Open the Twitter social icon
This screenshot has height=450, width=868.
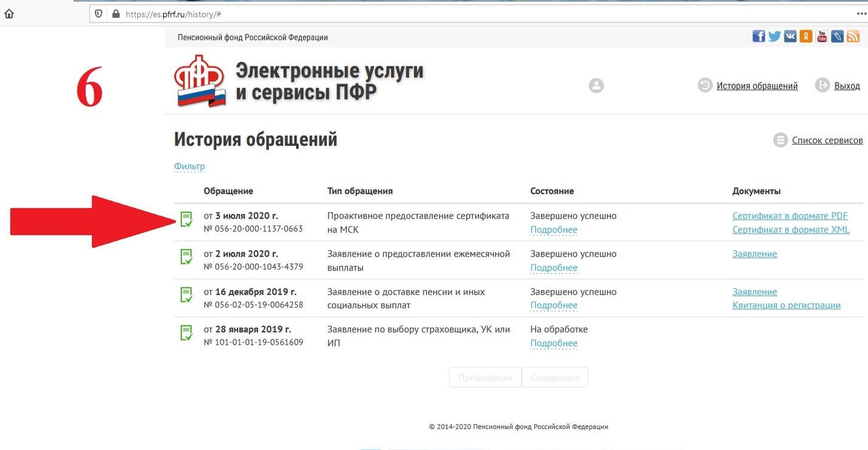click(x=774, y=36)
